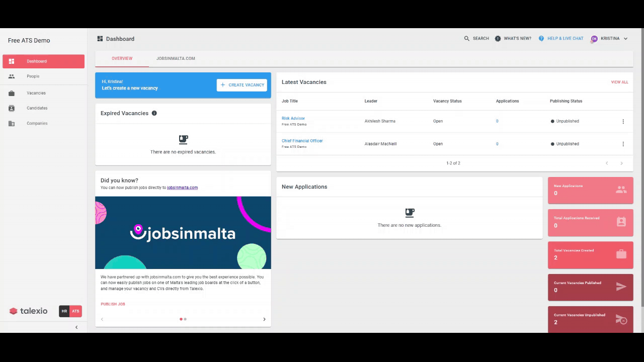Screen dimensions: 644x362
Task: Click the Job Title column header
Action: (290, 101)
